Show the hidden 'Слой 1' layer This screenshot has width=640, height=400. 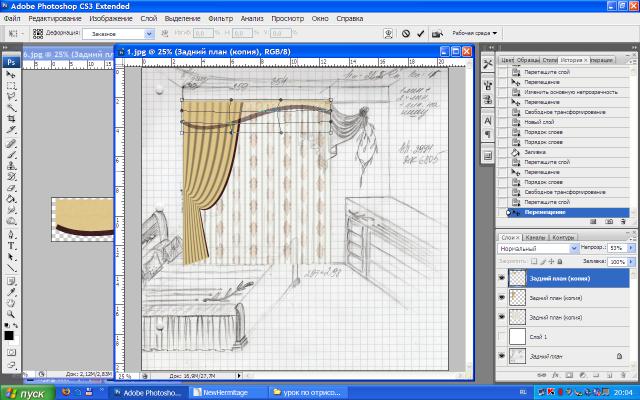(x=502, y=337)
